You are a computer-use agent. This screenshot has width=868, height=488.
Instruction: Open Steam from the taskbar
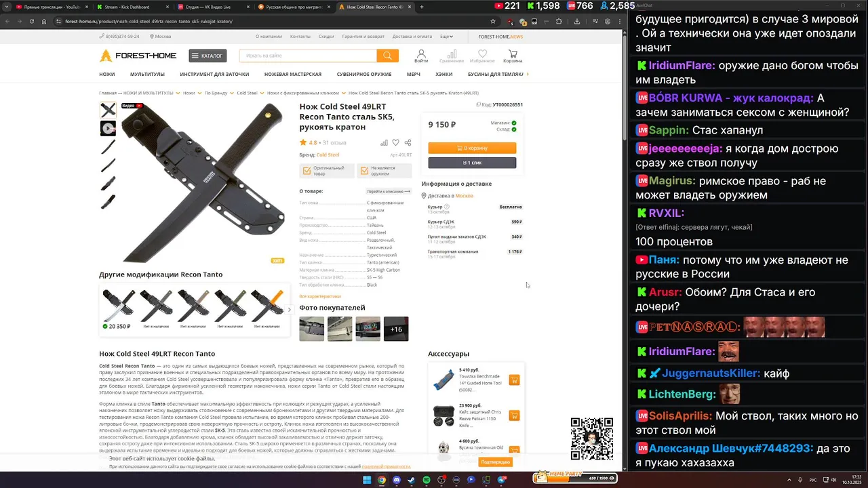(x=412, y=480)
